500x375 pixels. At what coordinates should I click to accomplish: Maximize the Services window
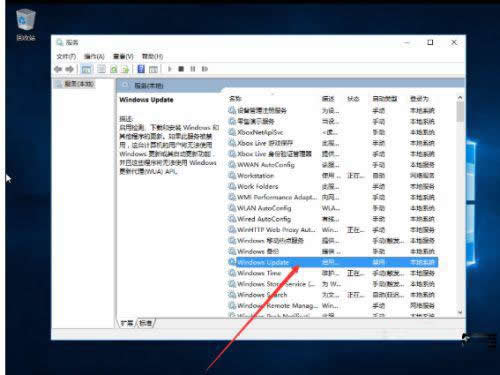pos(430,42)
